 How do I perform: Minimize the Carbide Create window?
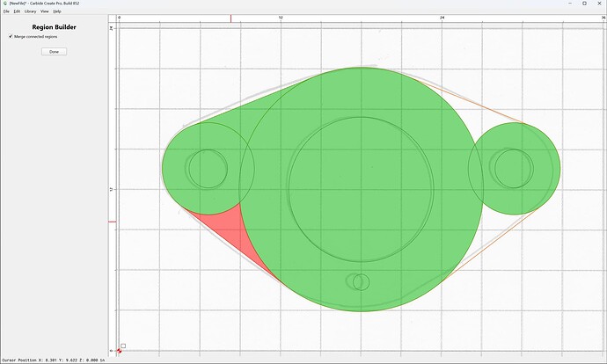coord(570,4)
